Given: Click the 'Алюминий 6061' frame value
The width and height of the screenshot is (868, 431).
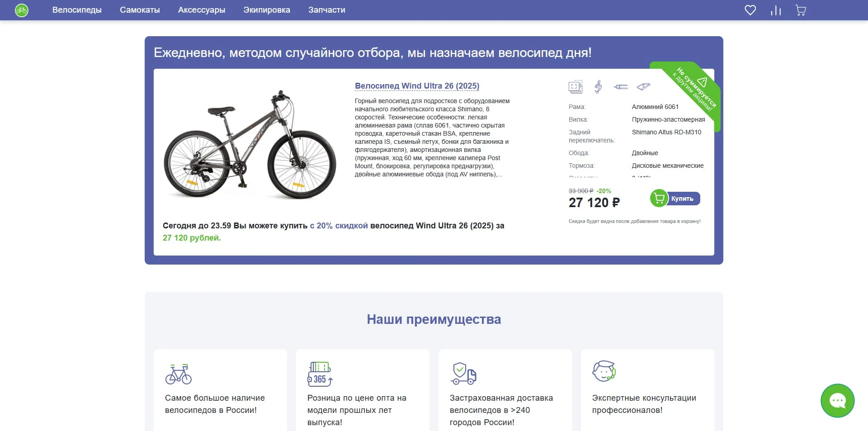Looking at the screenshot, I should 655,107.
